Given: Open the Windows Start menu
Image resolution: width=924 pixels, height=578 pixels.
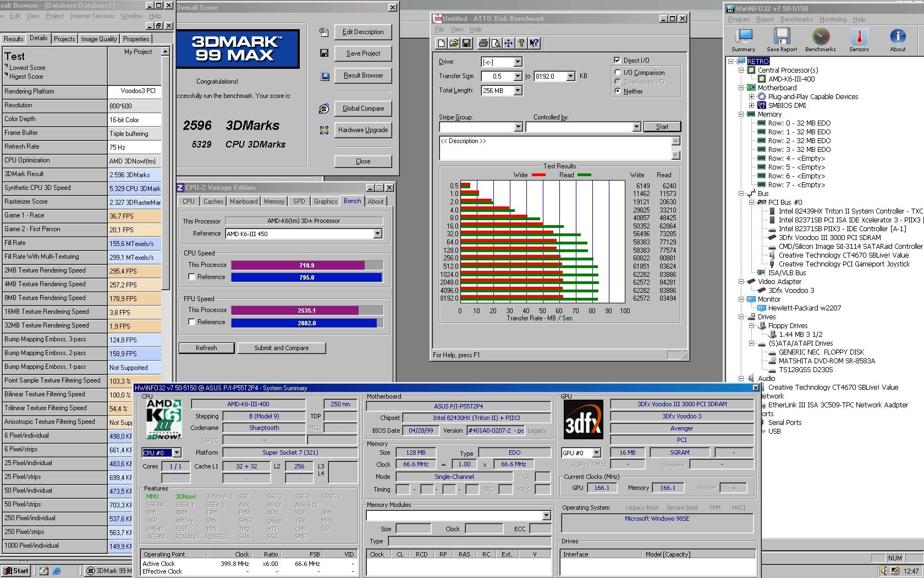Looking at the screenshot, I should click(x=15, y=571).
